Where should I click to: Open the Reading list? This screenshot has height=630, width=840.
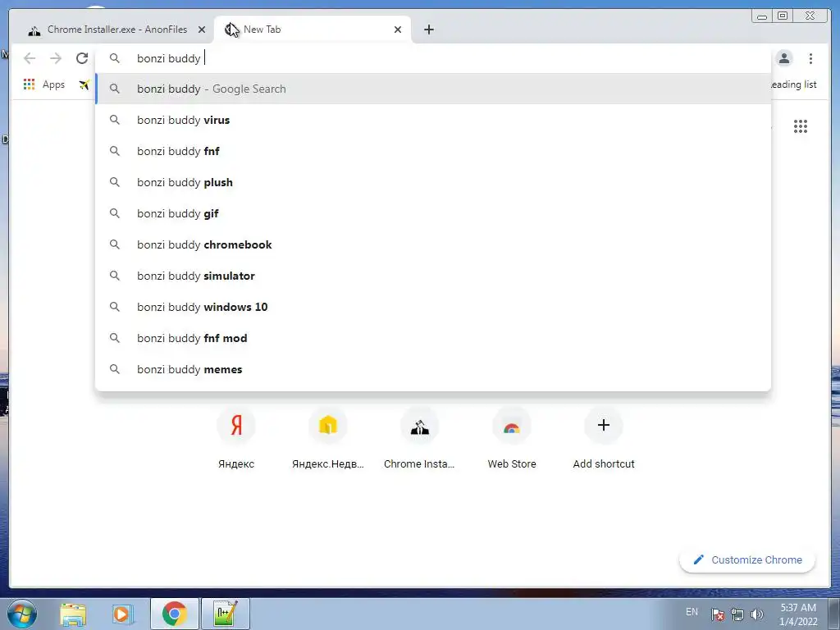pyautogui.click(x=794, y=84)
